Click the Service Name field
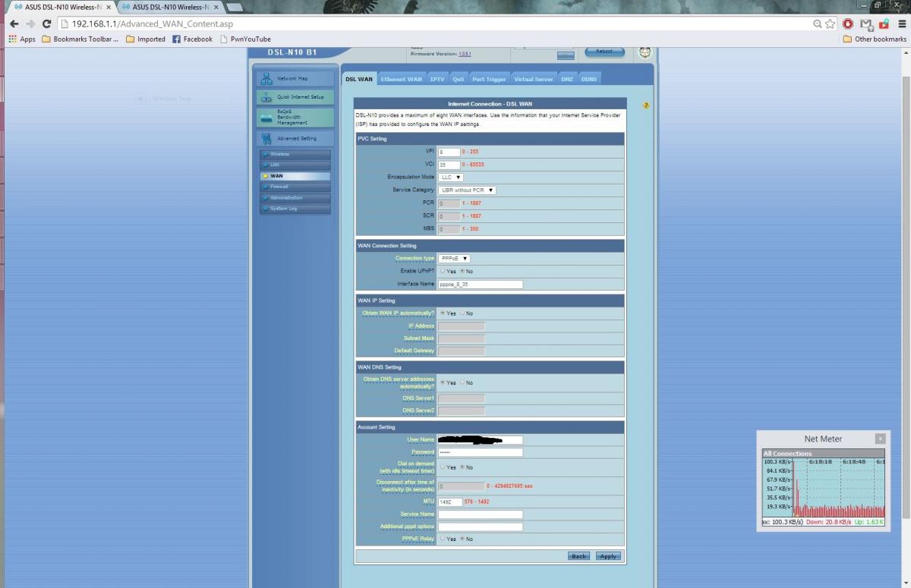This screenshot has height=588, width=911. coord(481,514)
